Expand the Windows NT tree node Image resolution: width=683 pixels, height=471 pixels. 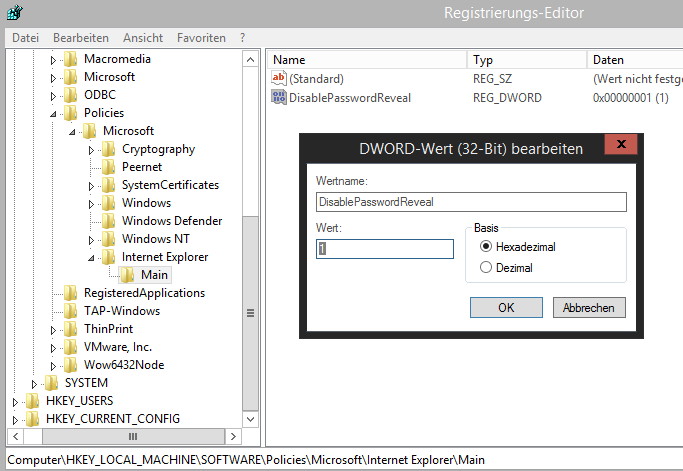91,240
